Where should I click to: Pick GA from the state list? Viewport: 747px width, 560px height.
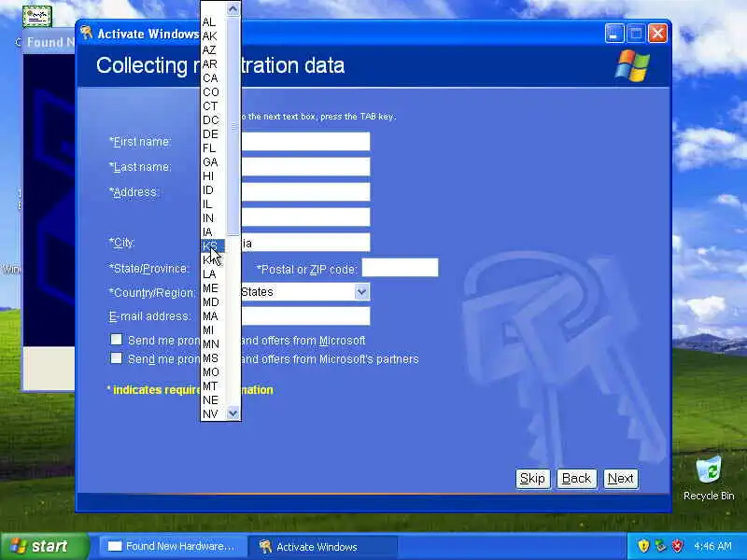(x=213, y=161)
